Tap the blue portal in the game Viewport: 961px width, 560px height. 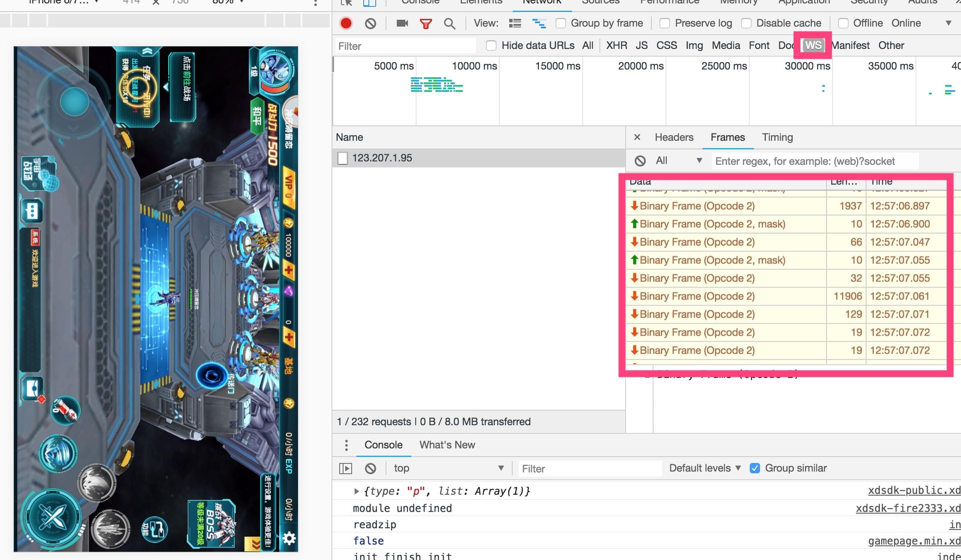click(x=212, y=375)
